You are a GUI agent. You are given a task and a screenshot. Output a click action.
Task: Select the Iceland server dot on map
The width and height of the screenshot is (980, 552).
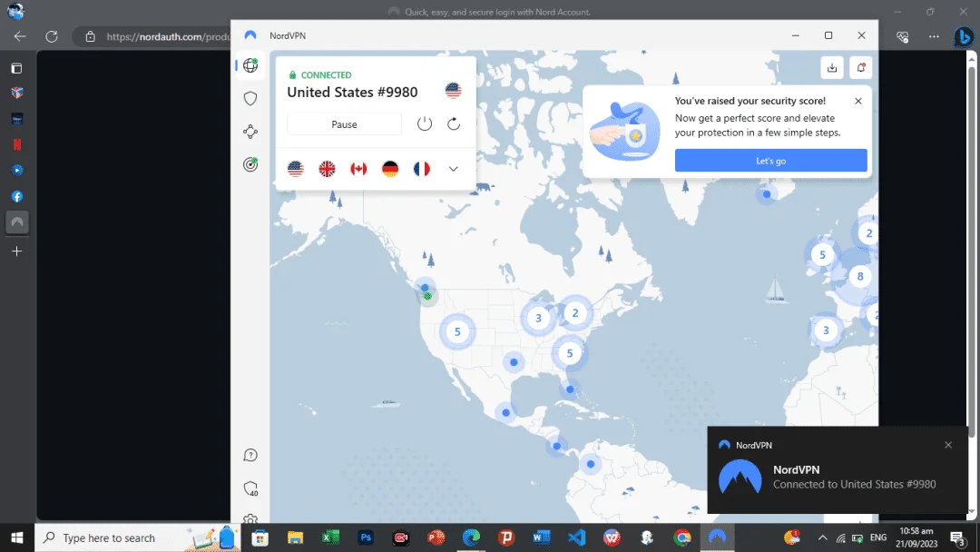(767, 194)
